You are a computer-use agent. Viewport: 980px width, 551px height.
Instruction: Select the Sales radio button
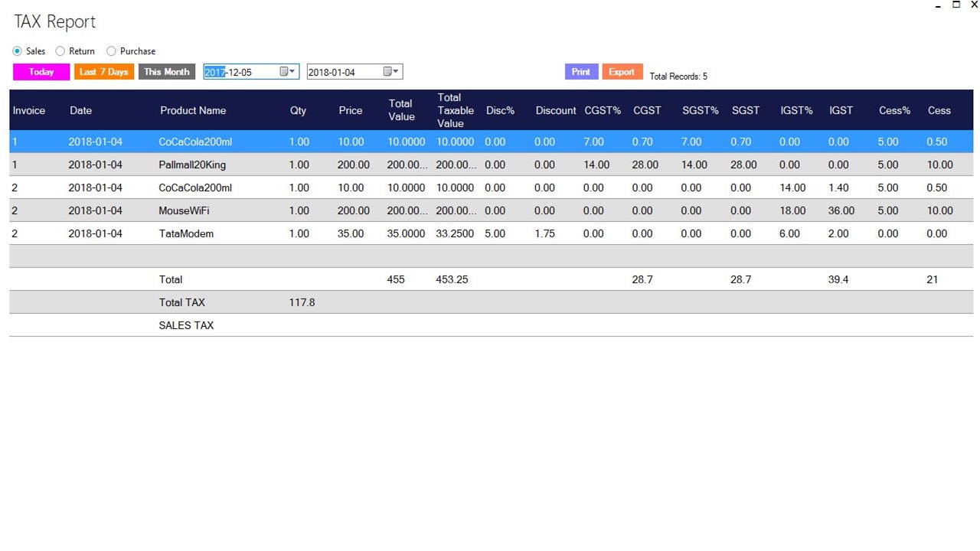point(17,51)
